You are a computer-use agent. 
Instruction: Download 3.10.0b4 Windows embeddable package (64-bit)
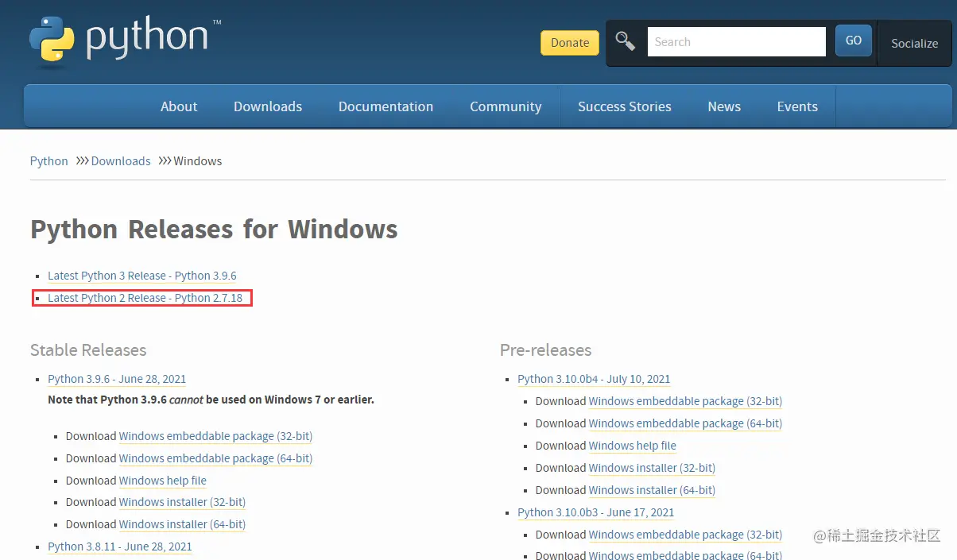point(685,423)
